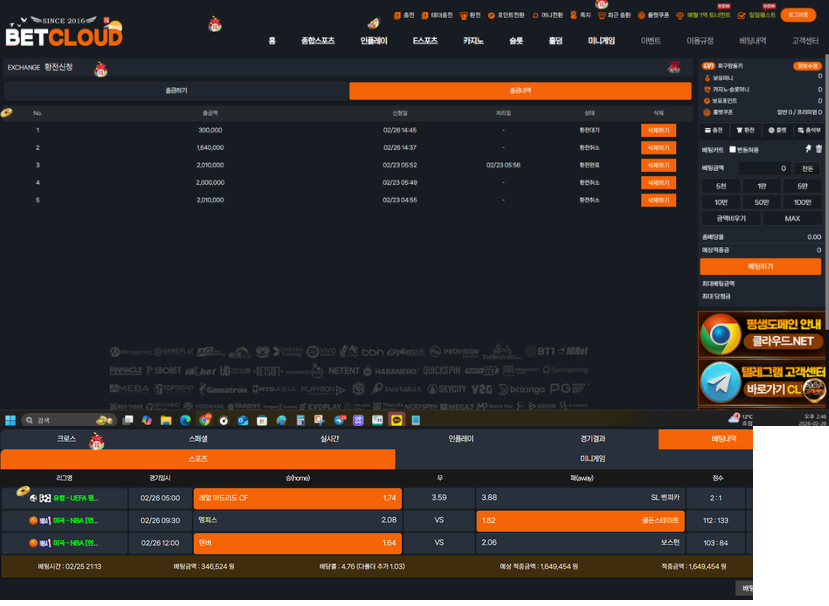Open the Telegram customer center banner
The image size is (829, 606).
coord(762,383)
